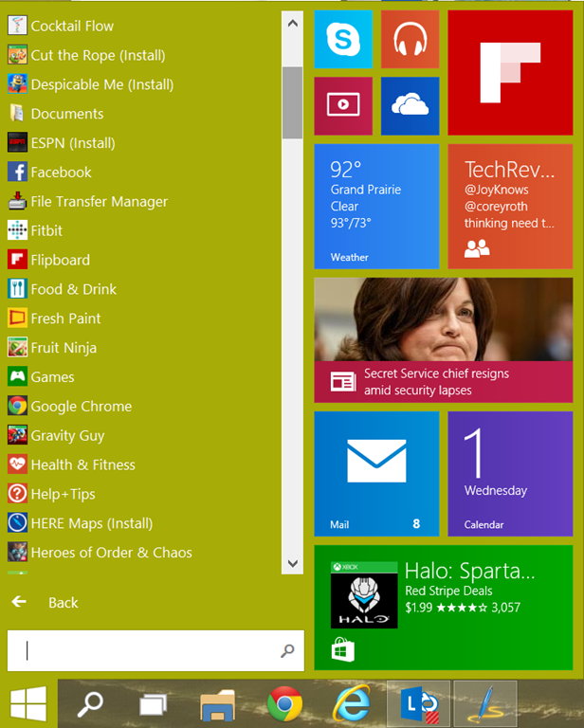The image size is (584, 728).
Task: Install Cut the Rope from list
Action: pos(86,55)
